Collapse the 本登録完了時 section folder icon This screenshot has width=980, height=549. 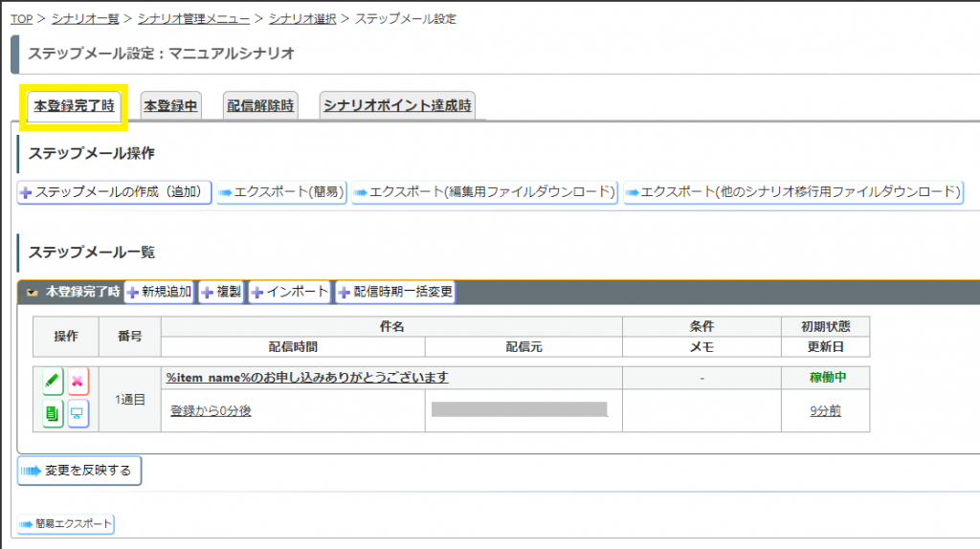(32, 292)
